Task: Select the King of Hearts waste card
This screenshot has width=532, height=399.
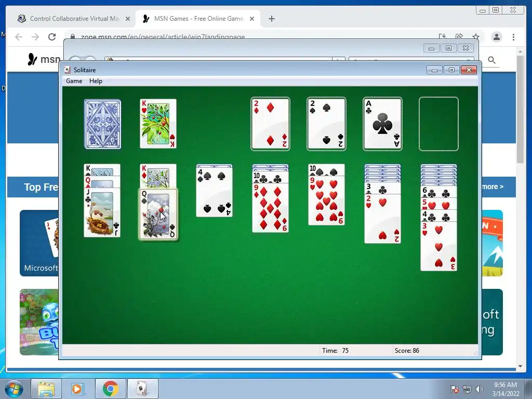Action: coord(158,124)
